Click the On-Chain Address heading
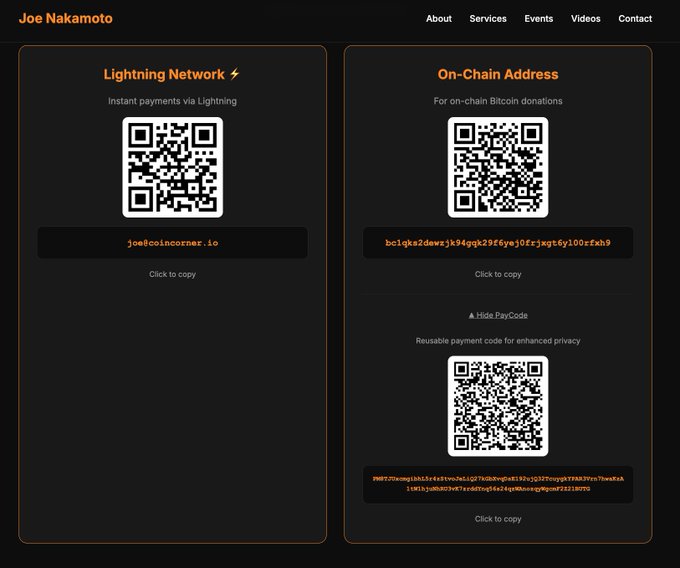Viewport: 680px width, 568px height. point(498,74)
